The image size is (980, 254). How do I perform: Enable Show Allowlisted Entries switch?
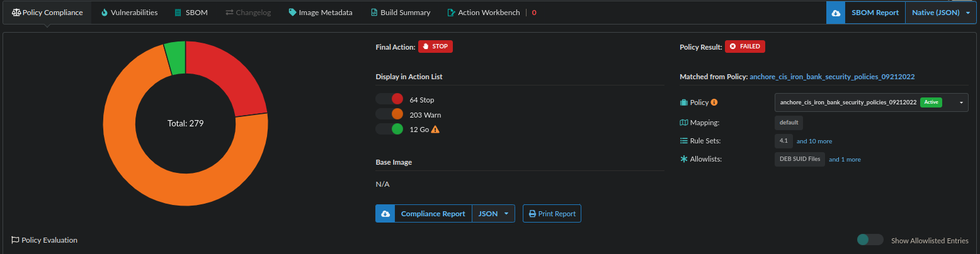(x=870, y=240)
